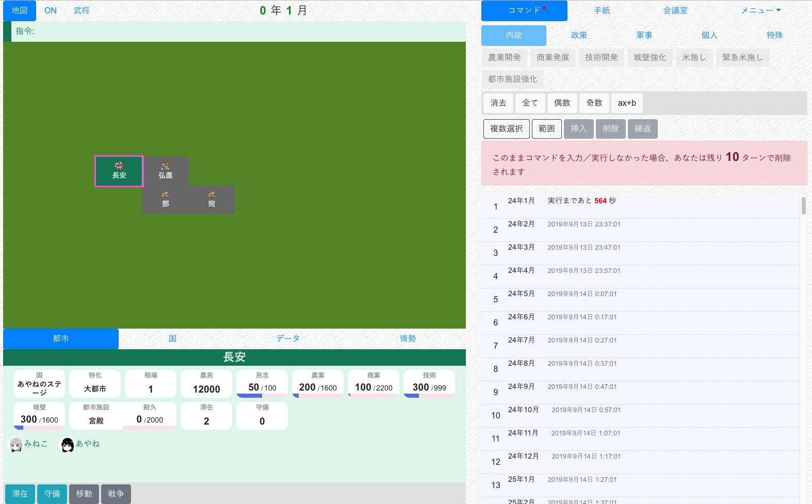Click the 農業開発 command button
This screenshot has height=504, width=812.
pos(504,57)
